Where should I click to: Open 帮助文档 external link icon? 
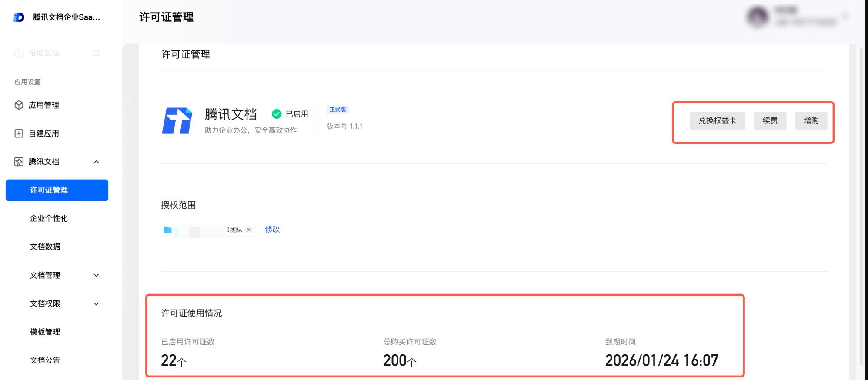click(97, 53)
